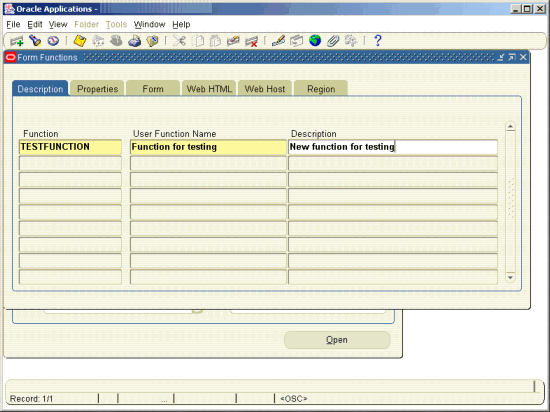Open the Edit menu
The height and width of the screenshot is (412, 550).
coord(35,25)
